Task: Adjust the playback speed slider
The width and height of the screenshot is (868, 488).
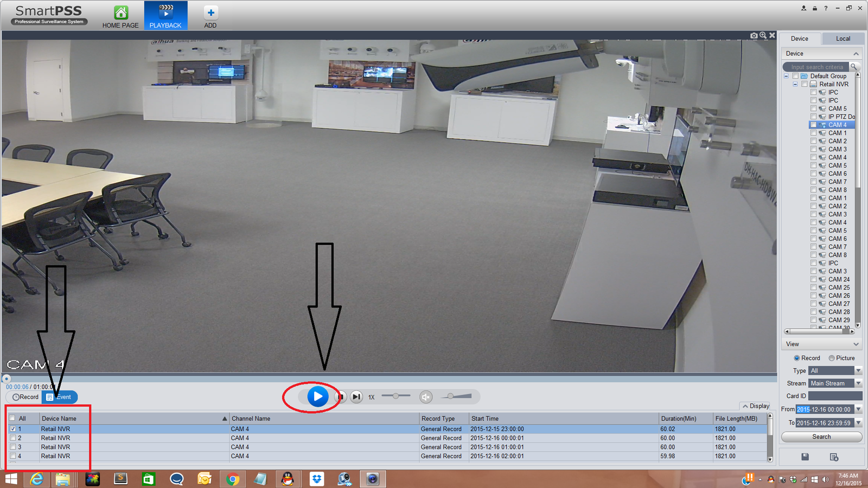Action: (x=396, y=396)
